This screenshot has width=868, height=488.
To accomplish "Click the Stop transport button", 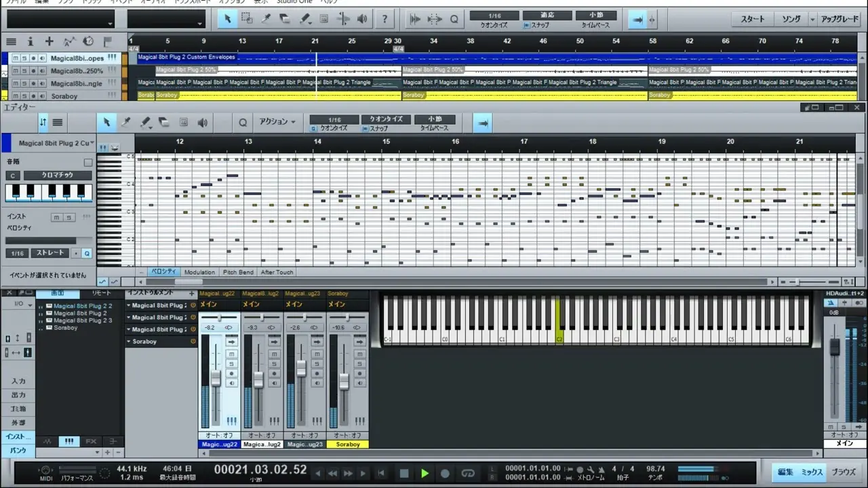I will 404,473.
